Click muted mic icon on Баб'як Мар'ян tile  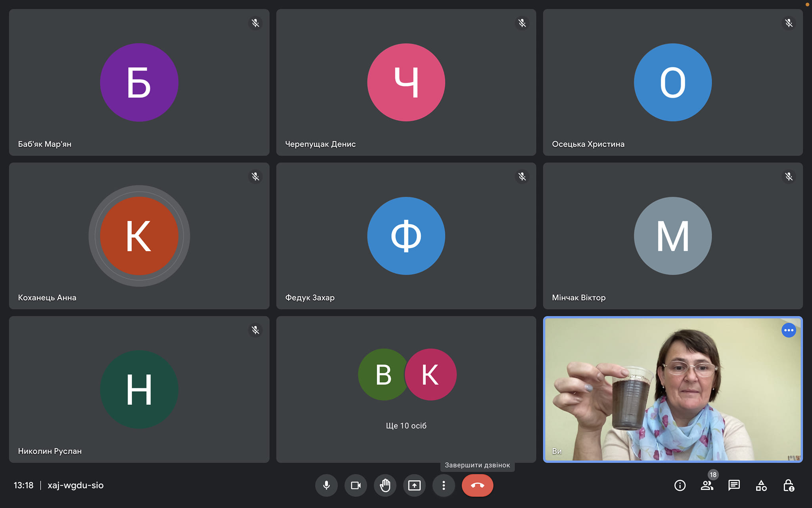click(x=255, y=23)
